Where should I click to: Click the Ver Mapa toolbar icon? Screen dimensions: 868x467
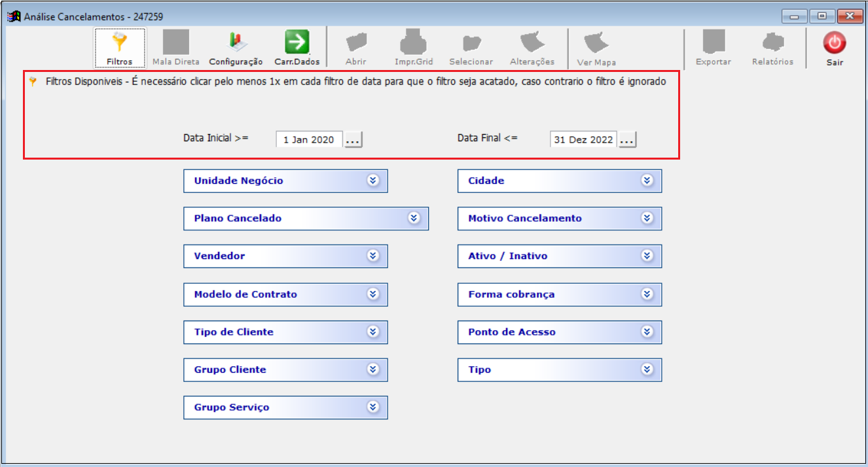tap(596, 43)
